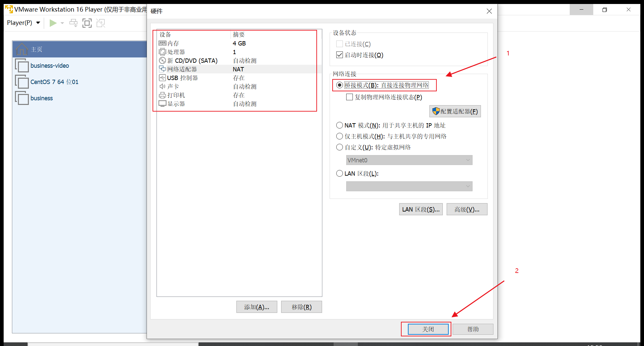Select the business virtual machine icon

[x=22, y=98]
